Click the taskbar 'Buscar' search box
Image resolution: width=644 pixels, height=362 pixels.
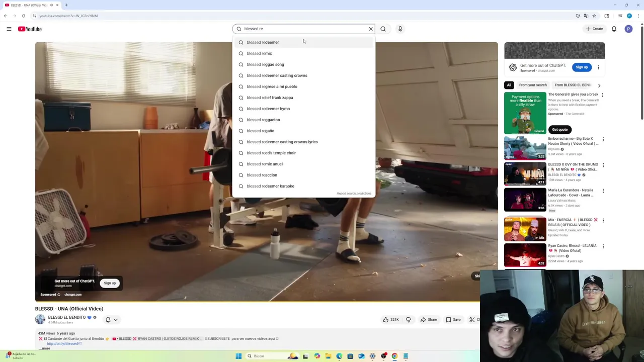pos(272,356)
